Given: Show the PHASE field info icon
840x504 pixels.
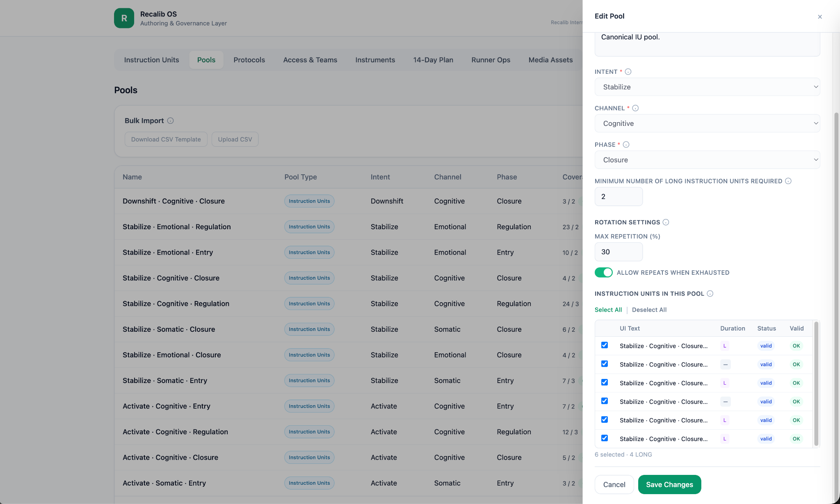Looking at the screenshot, I should pyautogui.click(x=626, y=145).
